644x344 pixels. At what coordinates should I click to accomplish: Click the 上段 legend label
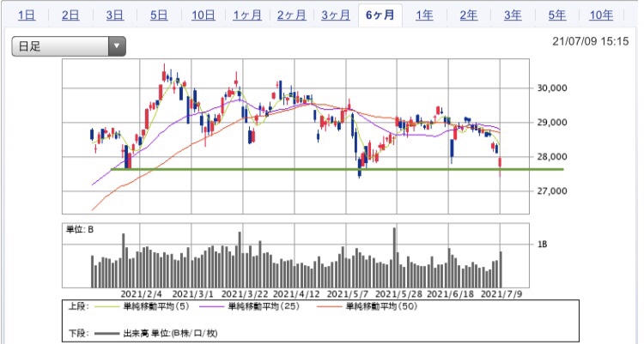(78, 306)
